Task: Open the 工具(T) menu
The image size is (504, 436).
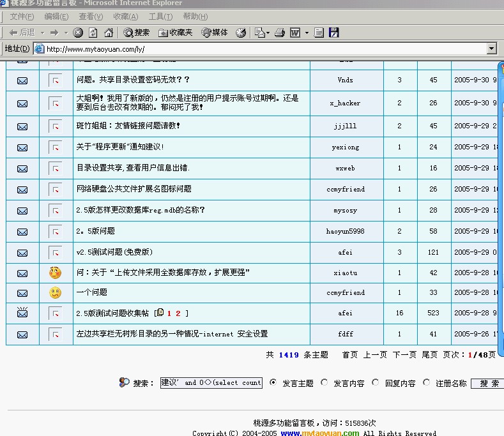Action: point(160,17)
